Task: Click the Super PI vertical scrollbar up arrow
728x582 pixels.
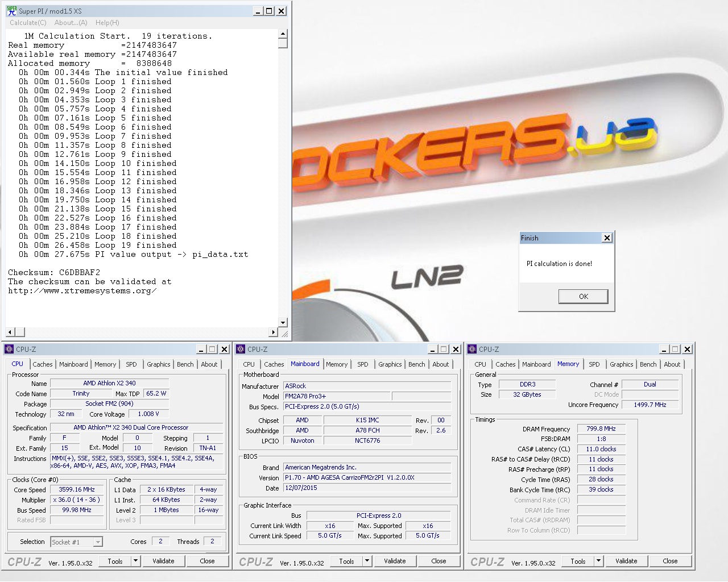Action: click(x=283, y=34)
